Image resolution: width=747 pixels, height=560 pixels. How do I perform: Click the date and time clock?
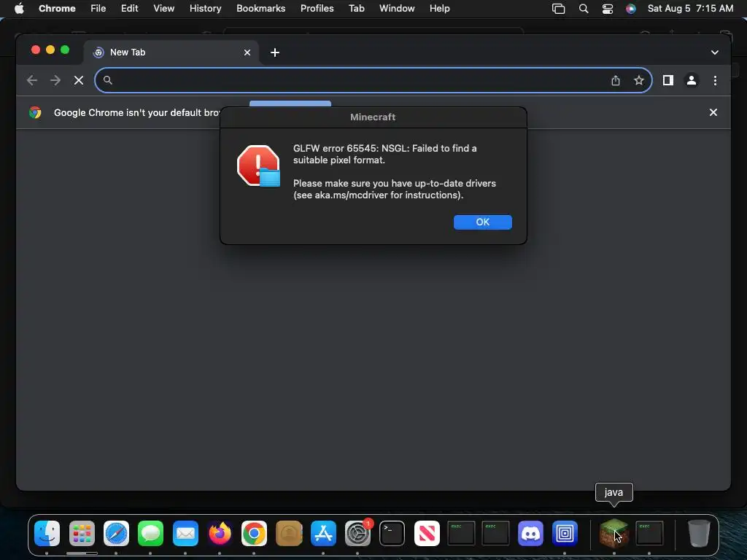pyautogui.click(x=690, y=9)
